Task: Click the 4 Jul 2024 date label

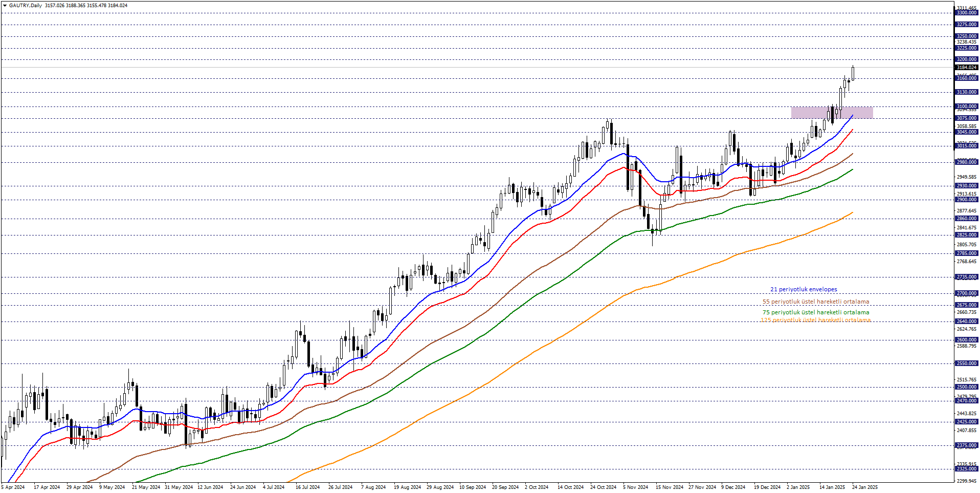Action: pos(274,487)
